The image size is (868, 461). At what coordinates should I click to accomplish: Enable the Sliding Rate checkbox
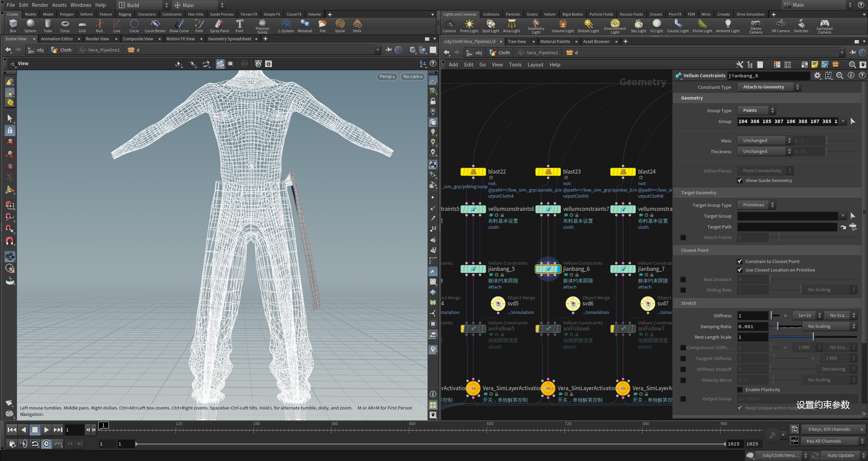tap(683, 290)
